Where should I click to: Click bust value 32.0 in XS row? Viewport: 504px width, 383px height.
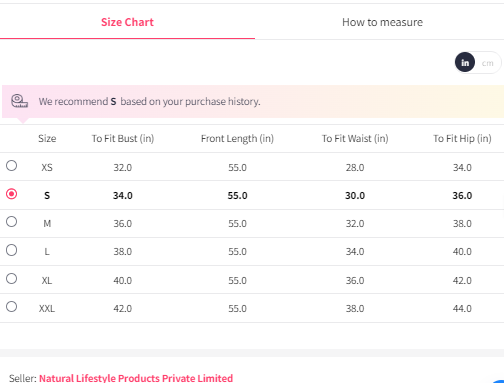(123, 167)
